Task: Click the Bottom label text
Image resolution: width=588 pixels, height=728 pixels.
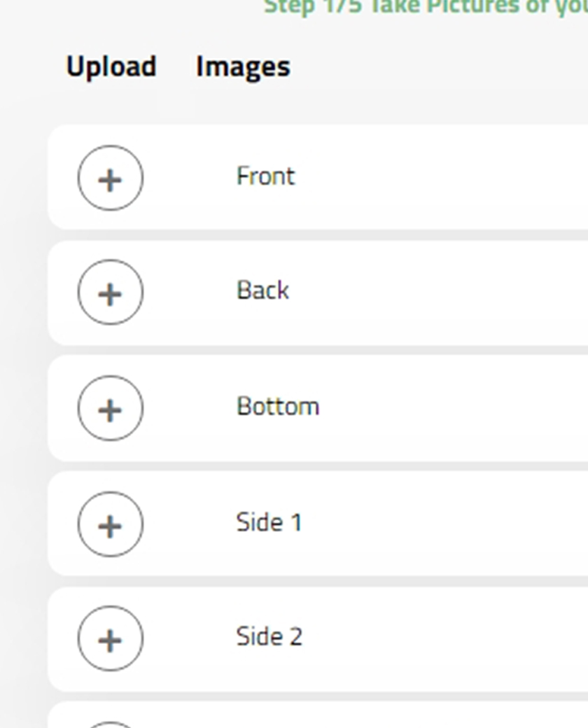Action: pos(279,406)
